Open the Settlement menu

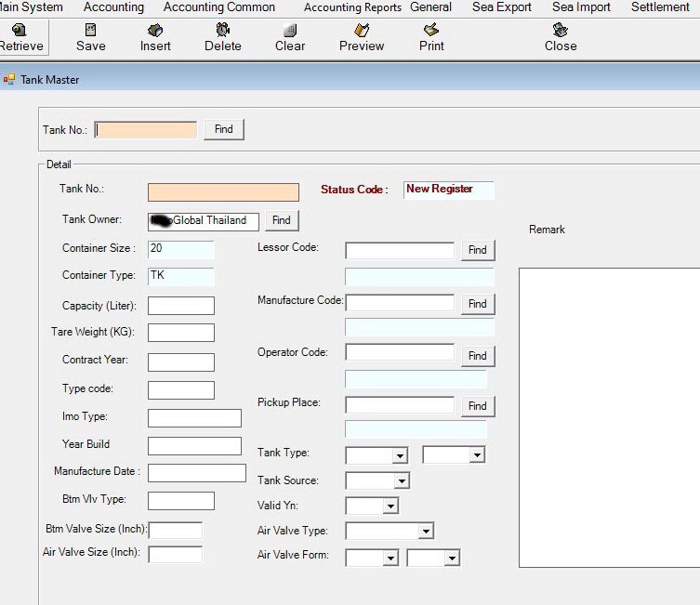660,7
